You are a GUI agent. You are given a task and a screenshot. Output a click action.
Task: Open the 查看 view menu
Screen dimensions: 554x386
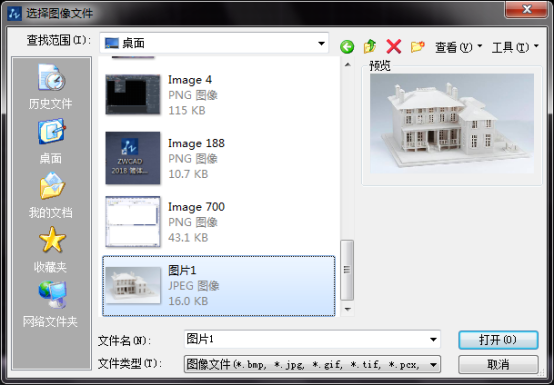click(458, 47)
